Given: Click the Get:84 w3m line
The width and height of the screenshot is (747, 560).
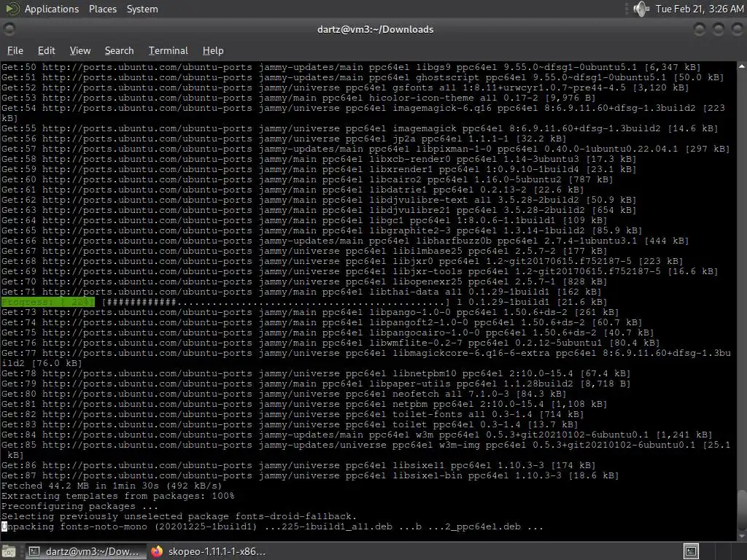Looking at the screenshot, I should pyautogui.click(x=356, y=435).
